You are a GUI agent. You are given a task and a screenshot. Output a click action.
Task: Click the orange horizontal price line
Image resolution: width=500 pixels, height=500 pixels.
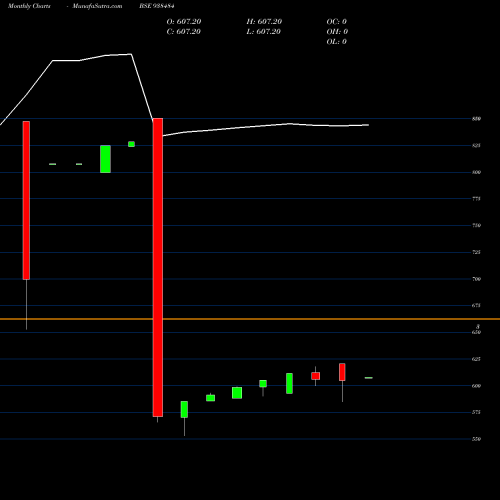[x=250, y=319]
